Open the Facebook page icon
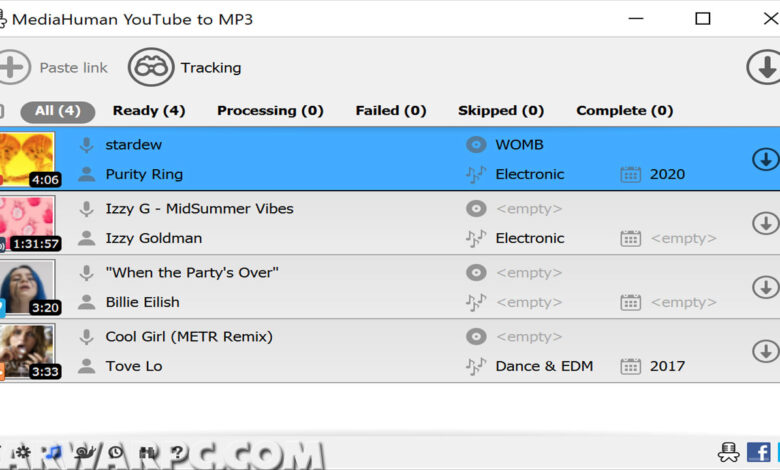 point(759,452)
